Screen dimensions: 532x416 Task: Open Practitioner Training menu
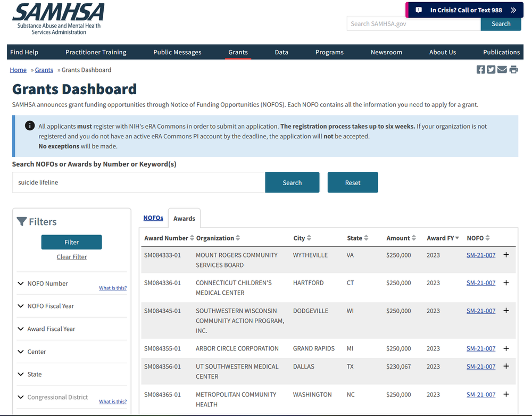[x=96, y=52]
